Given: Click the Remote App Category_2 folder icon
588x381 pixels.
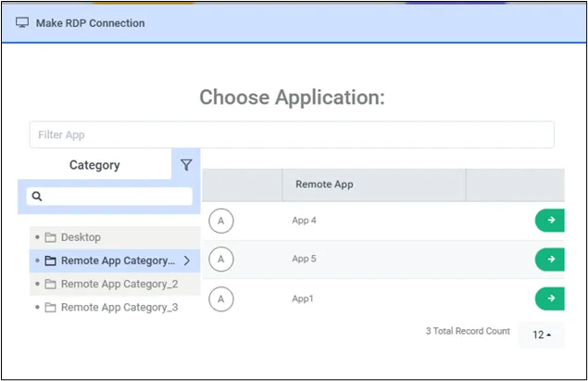Looking at the screenshot, I should tap(50, 285).
